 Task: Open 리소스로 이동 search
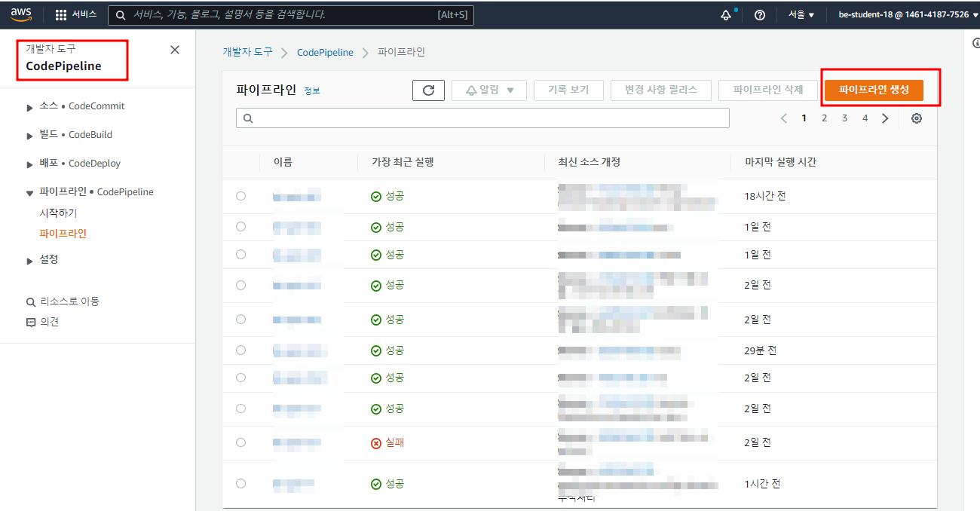click(x=63, y=301)
